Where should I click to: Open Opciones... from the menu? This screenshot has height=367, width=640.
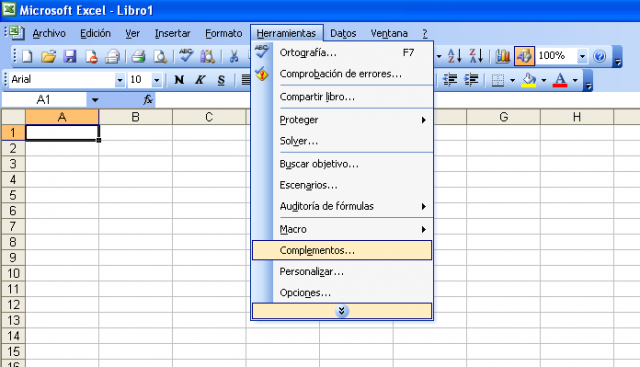click(342, 293)
